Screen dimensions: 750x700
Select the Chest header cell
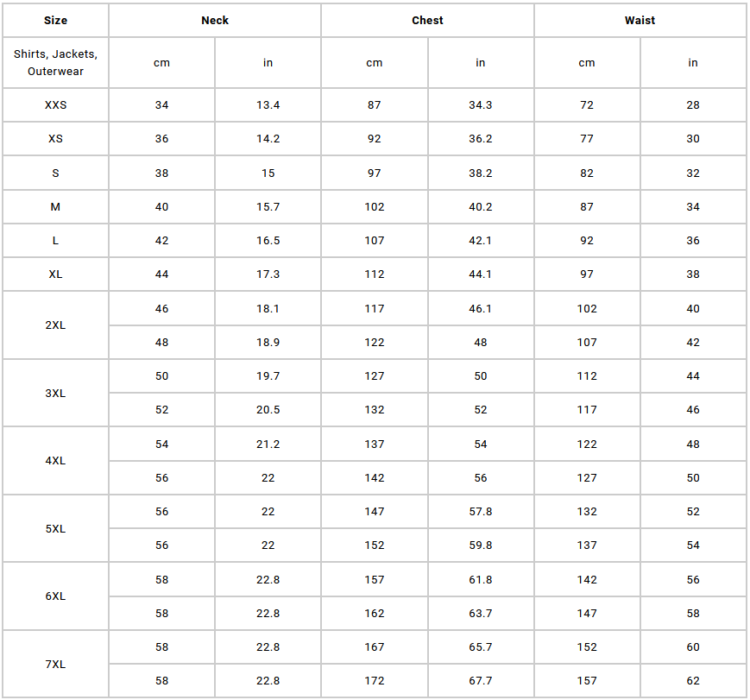click(x=427, y=21)
